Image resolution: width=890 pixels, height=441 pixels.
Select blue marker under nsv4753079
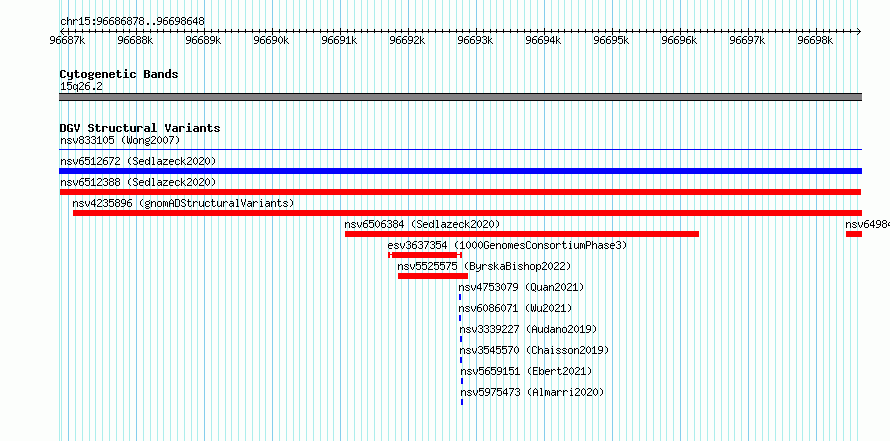[x=460, y=297]
